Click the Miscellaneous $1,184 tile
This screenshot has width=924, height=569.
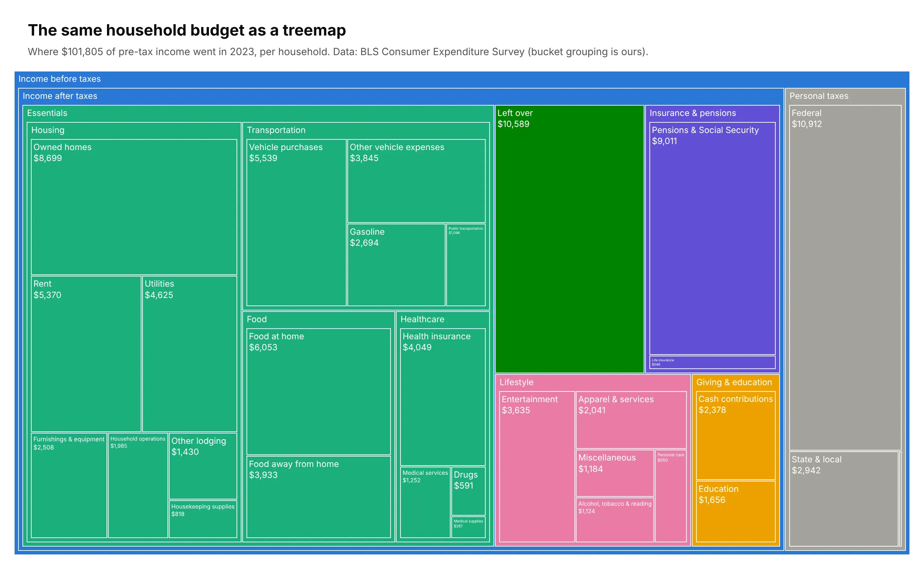[x=615, y=473]
